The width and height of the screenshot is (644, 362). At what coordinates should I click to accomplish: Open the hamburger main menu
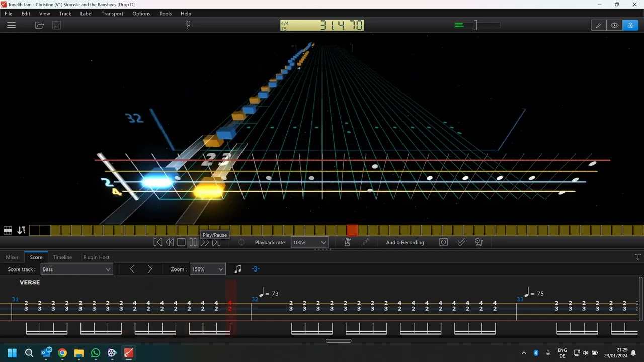tap(11, 25)
